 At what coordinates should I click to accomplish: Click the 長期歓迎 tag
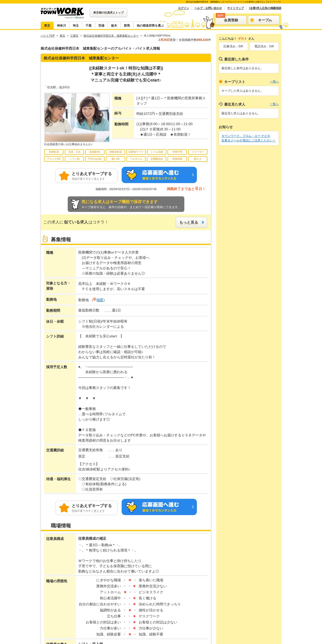(x=54, y=152)
